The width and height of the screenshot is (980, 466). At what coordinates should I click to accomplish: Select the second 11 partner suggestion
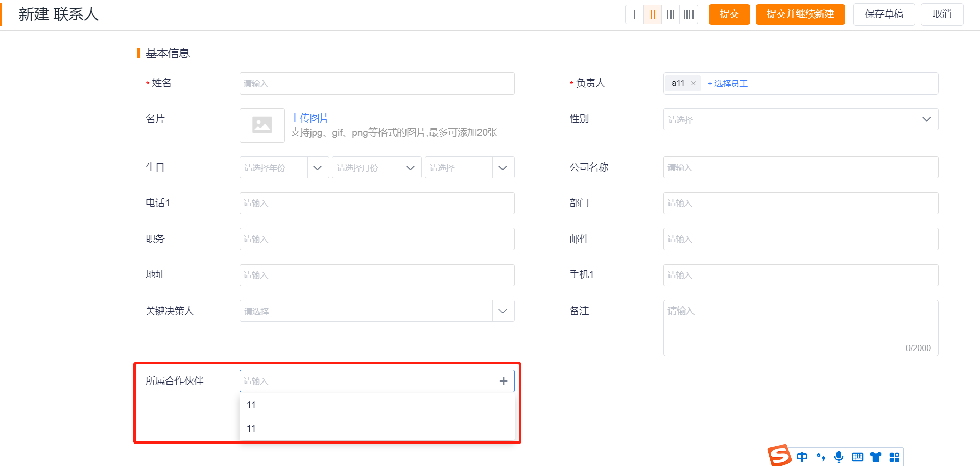[x=377, y=428]
